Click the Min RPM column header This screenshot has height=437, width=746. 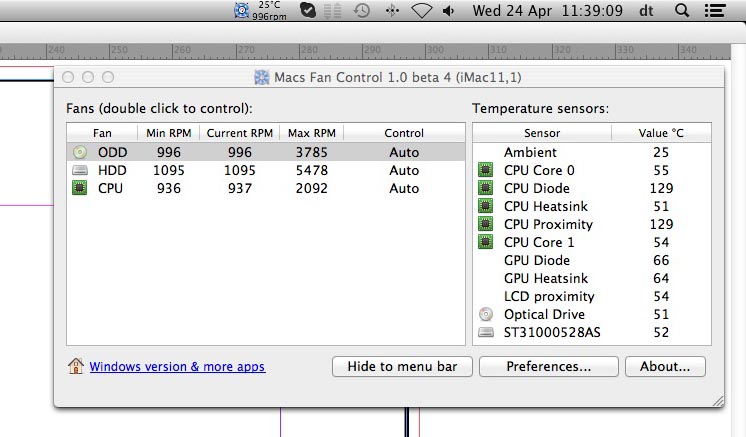pyautogui.click(x=168, y=133)
